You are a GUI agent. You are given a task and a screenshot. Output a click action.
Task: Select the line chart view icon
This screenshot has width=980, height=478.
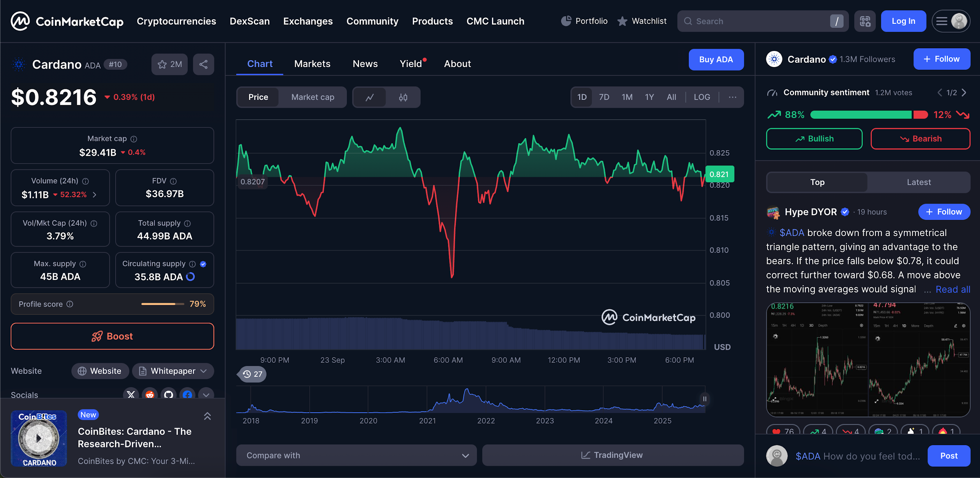click(x=370, y=97)
